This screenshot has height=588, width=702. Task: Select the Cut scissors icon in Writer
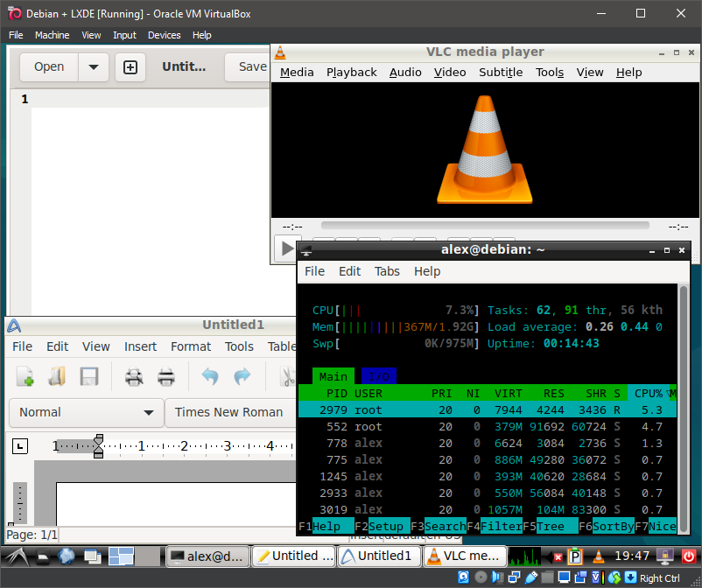288,376
